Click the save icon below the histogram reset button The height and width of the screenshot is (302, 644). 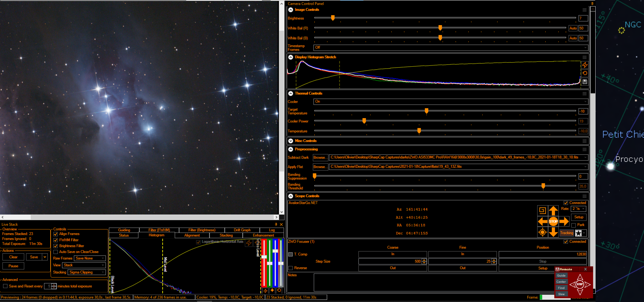pyautogui.click(x=585, y=82)
